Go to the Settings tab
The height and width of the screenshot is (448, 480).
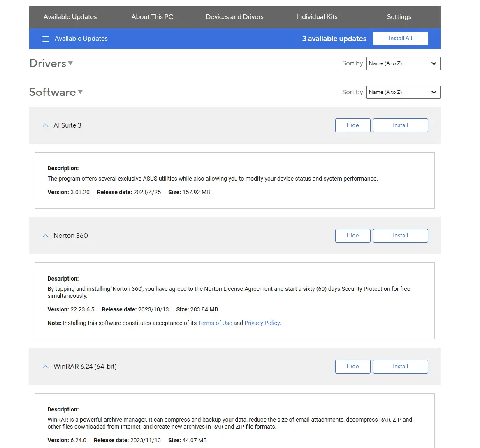click(399, 17)
